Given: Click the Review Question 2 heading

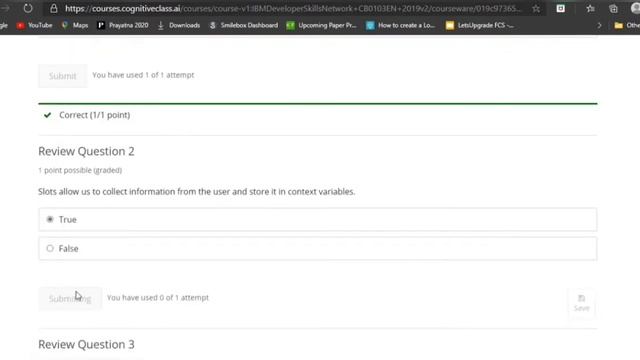Looking at the screenshot, I should pos(86,151).
